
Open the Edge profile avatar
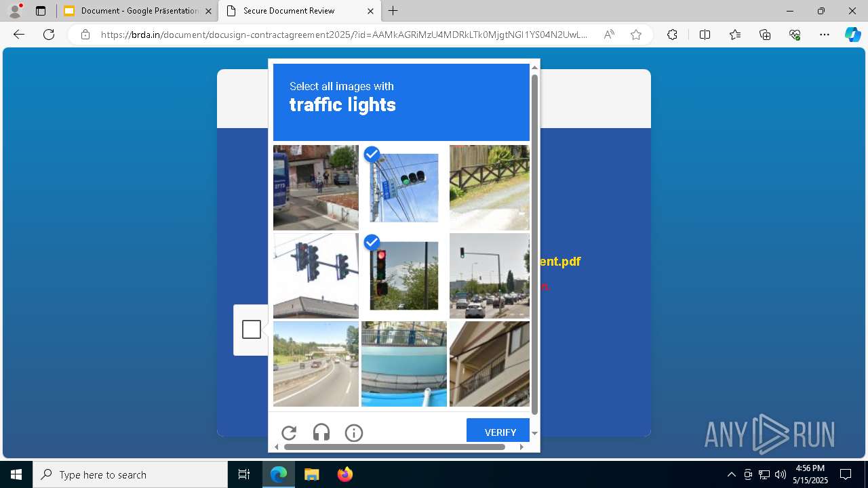point(15,11)
